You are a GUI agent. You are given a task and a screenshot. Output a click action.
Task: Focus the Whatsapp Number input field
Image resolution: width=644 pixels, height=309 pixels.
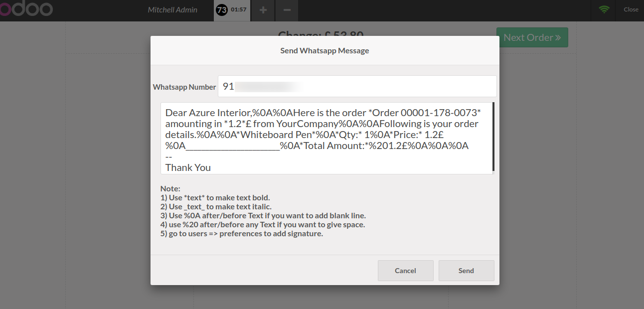pos(357,86)
